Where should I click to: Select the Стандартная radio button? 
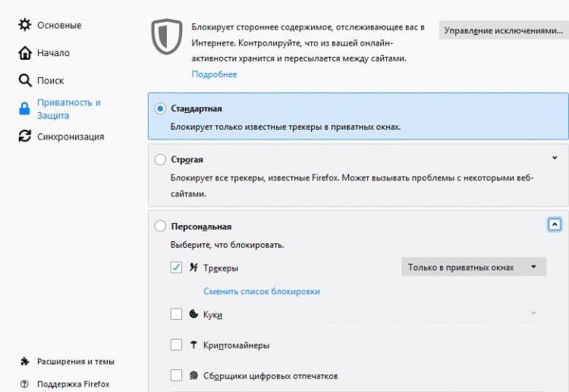pos(160,108)
